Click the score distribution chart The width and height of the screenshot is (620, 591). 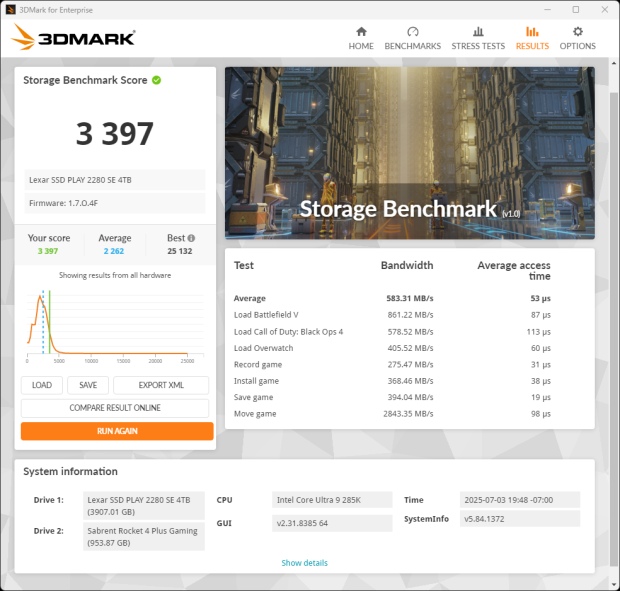(115, 326)
